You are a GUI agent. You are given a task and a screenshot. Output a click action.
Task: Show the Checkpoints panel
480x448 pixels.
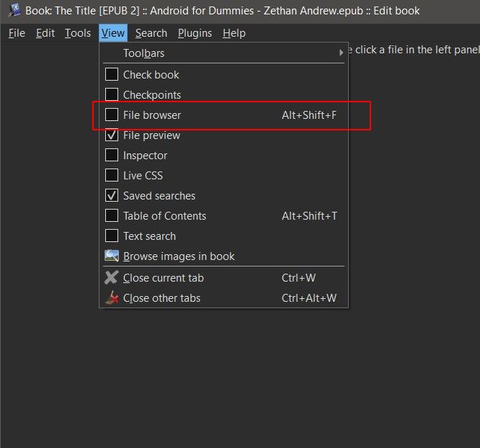(112, 95)
